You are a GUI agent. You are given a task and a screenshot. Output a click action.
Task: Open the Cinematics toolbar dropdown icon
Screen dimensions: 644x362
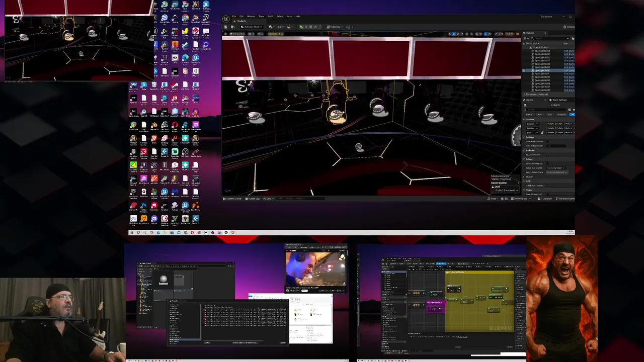[x=290, y=27]
